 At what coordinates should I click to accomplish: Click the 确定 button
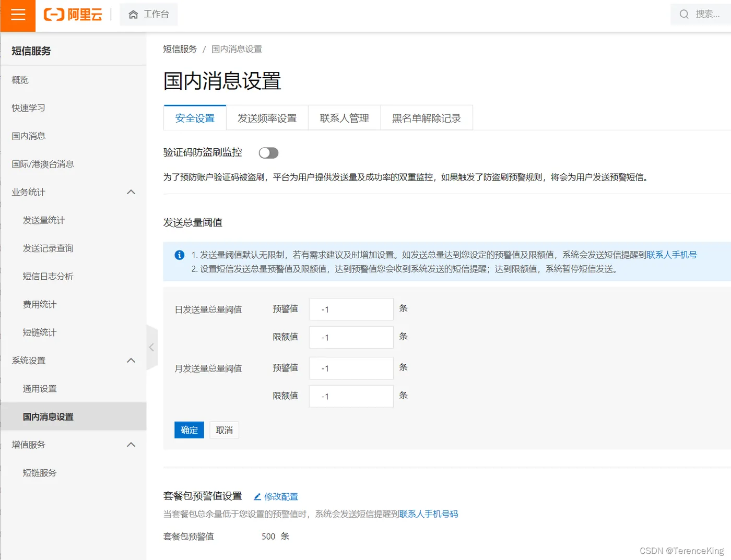click(x=189, y=430)
